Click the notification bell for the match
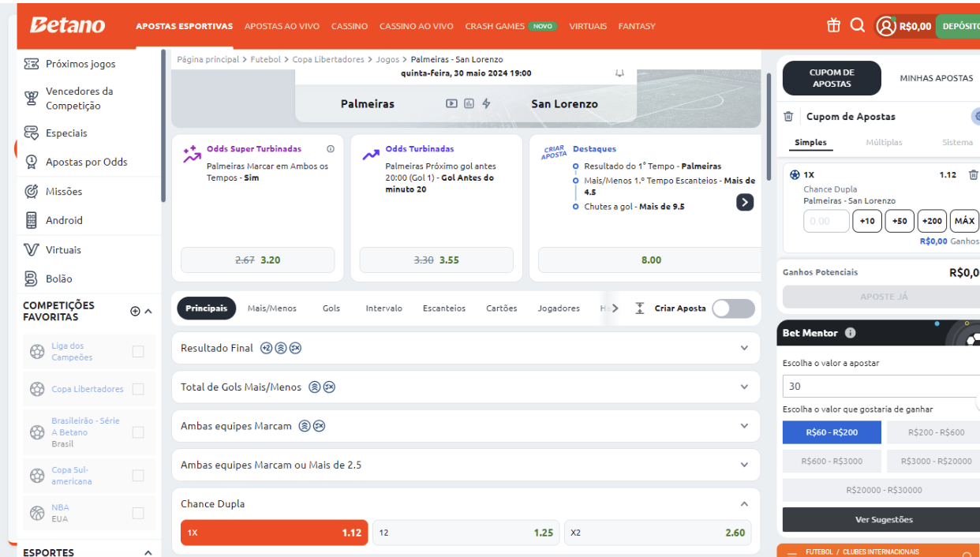Image resolution: width=980 pixels, height=557 pixels. 619,73
